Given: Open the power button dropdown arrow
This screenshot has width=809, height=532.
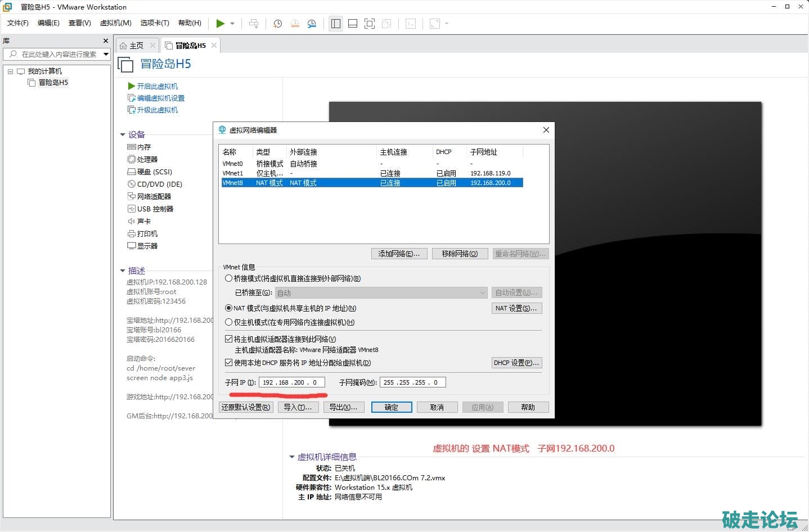Looking at the screenshot, I should [232, 24].
